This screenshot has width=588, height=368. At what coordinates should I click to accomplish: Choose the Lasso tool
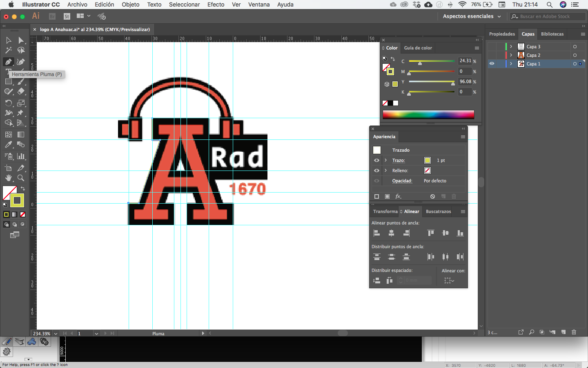pyautogui.click(x=21, y=50)
